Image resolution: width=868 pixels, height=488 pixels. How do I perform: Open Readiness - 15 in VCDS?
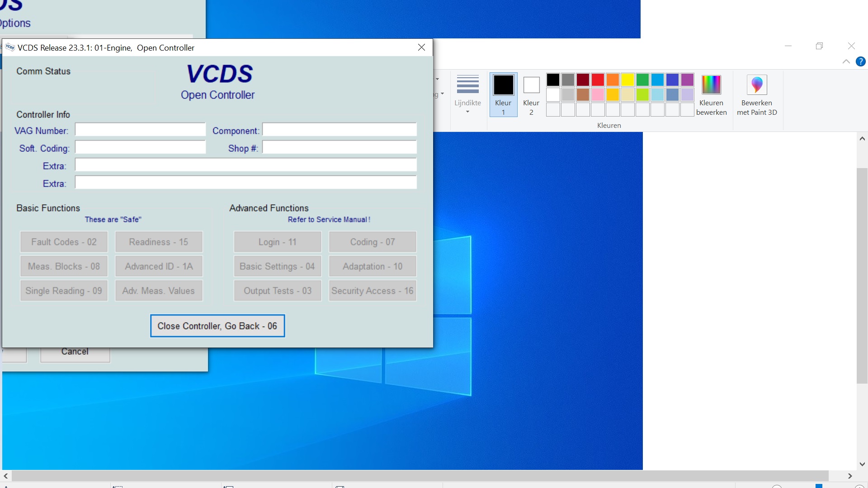coord(159,242)
